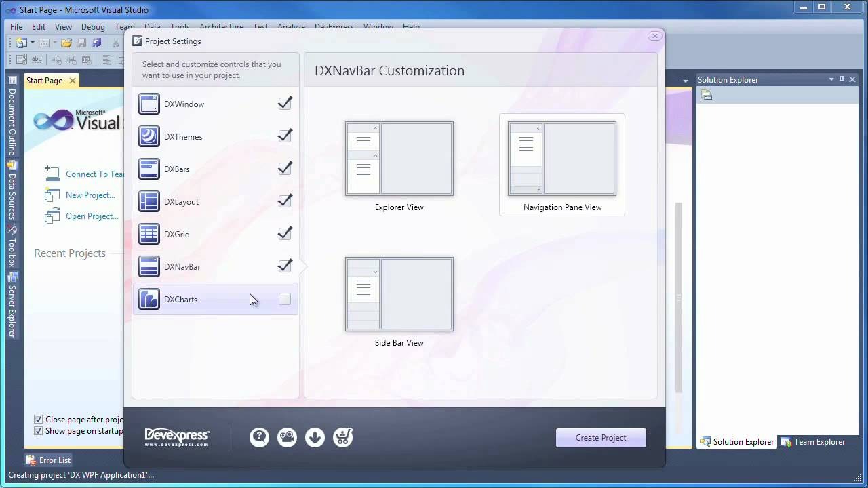Click the Save icon in Visual Studio toolbar
The width and height of the screenshot is (868, 488).
(x=81, y=43)
